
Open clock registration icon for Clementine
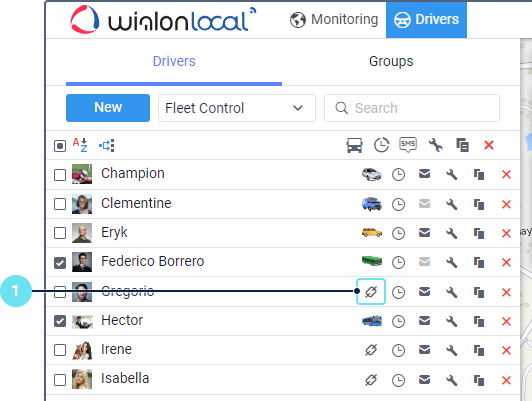tap(398, 204)
